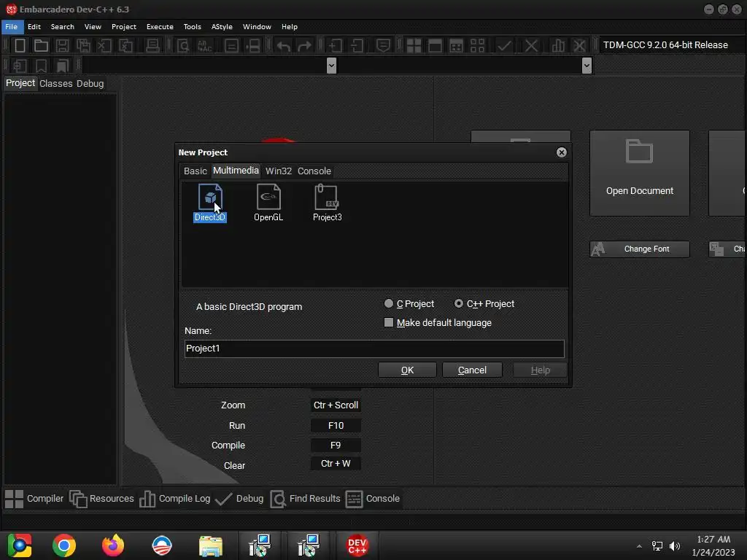Click the Goto Bookmark toolbar icon
The width and height of the screenshot is (747, 560).
pos(62,65)
